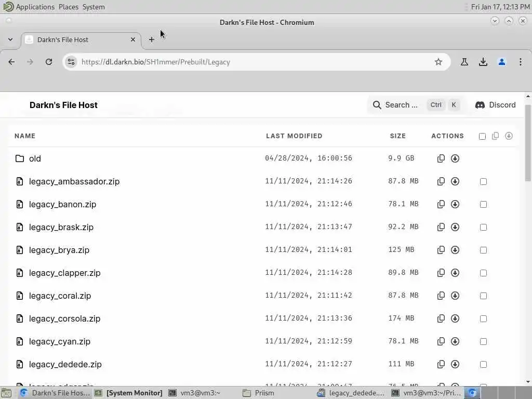Download the old folder

(x=455, y=158)
